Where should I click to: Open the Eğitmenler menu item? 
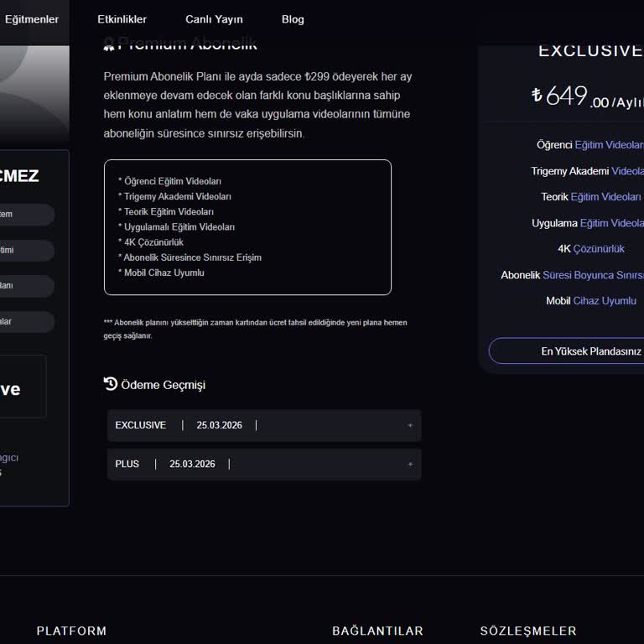32,19
